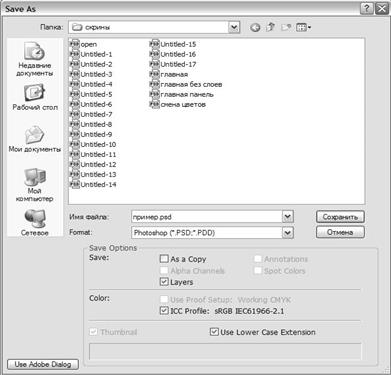Go up one folder level icon

click(x=270, y=27)
